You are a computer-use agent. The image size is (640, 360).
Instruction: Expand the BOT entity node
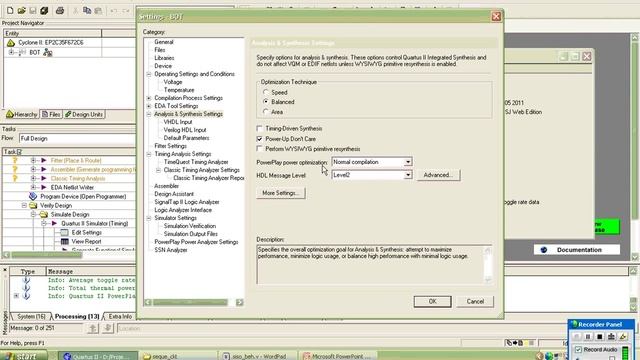tap(11, 52)
